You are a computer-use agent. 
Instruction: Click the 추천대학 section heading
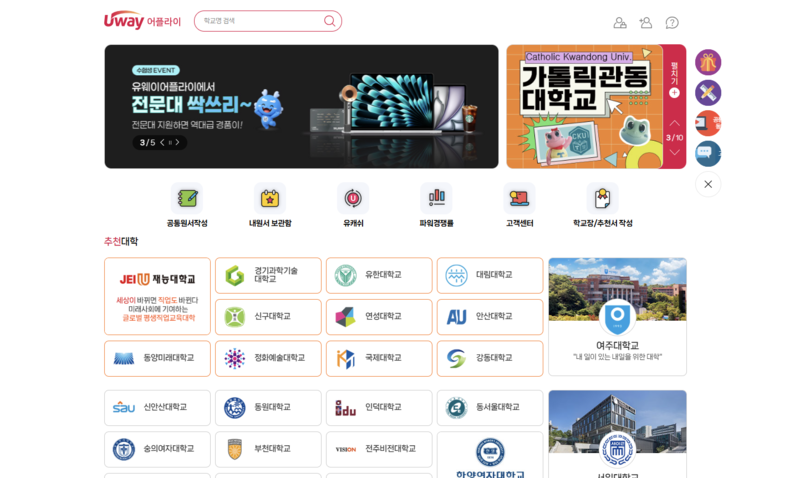click(x=121, y=241)
